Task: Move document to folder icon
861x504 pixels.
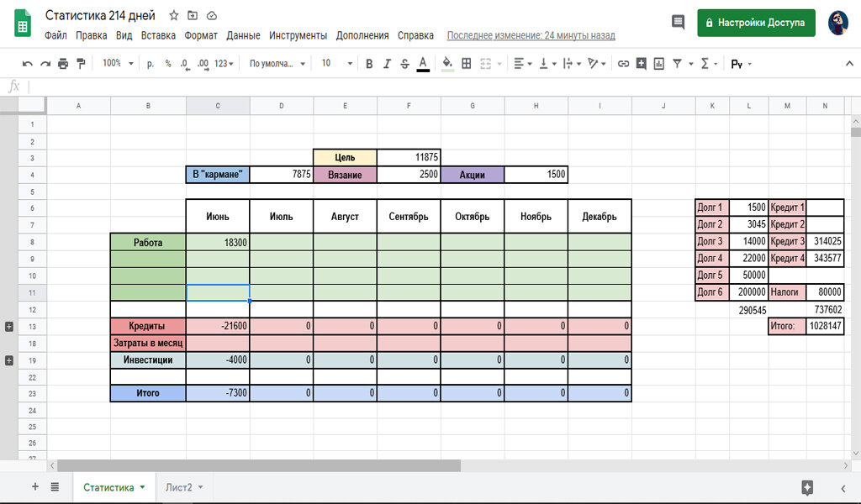Action: 193,15
